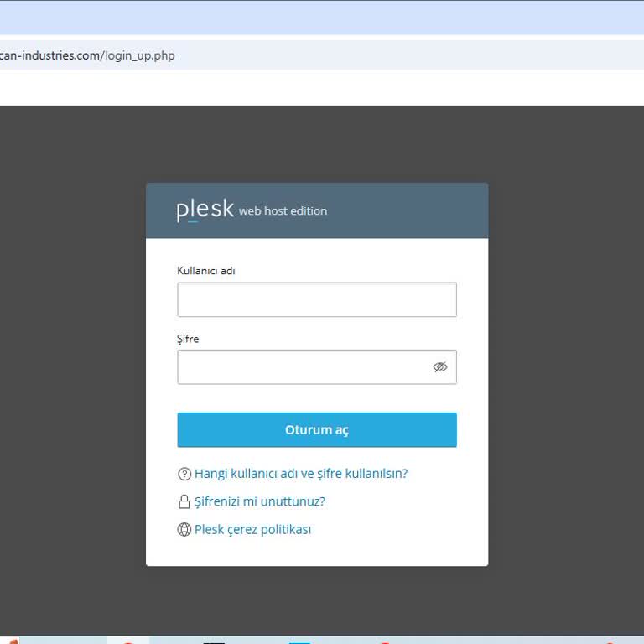Image resolution: width=644 pixels, height=644 pixels.
Task: Focus the Şifre password field
Action: pyautogui.click(x=302, y=367)
